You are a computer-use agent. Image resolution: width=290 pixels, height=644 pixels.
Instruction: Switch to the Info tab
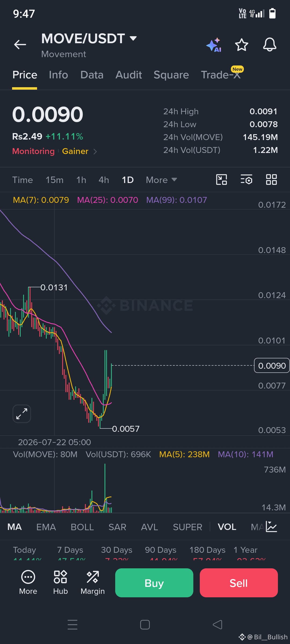coord(58,75)
